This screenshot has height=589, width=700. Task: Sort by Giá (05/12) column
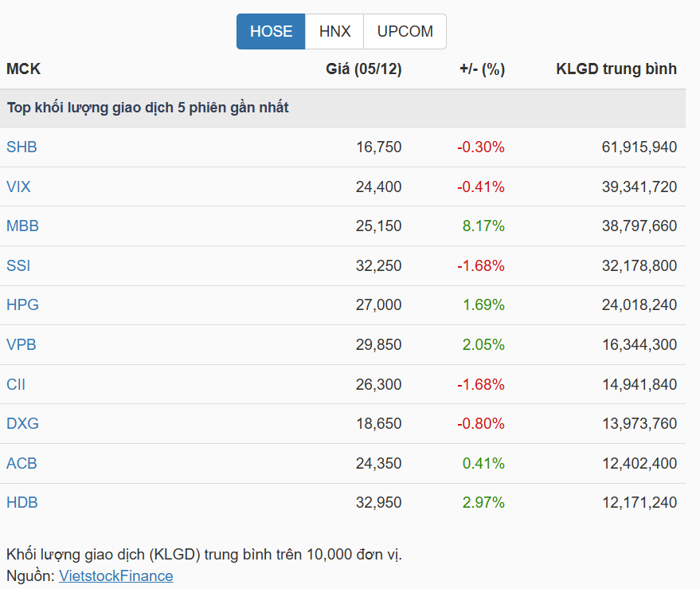click(x=364, y=69)
